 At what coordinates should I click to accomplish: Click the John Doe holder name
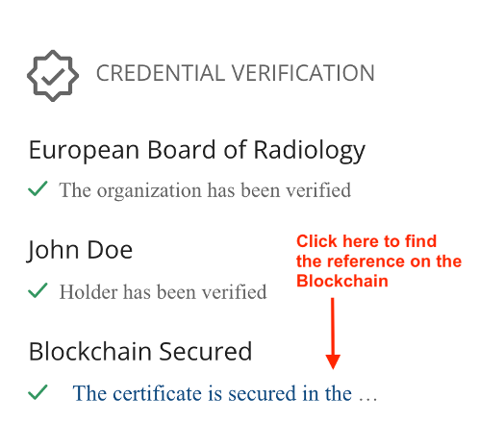pos(79,251)
